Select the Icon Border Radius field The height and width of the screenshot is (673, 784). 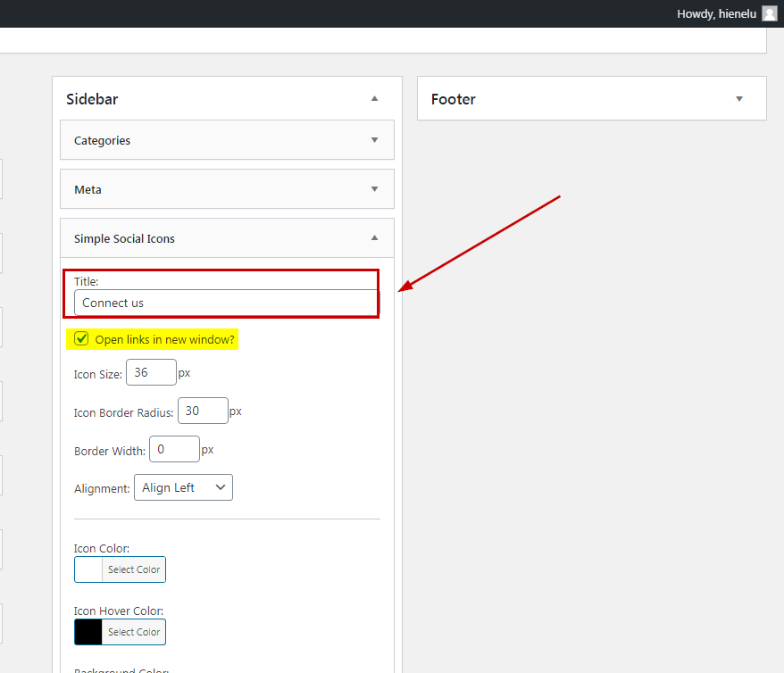(x=203, y=411)
